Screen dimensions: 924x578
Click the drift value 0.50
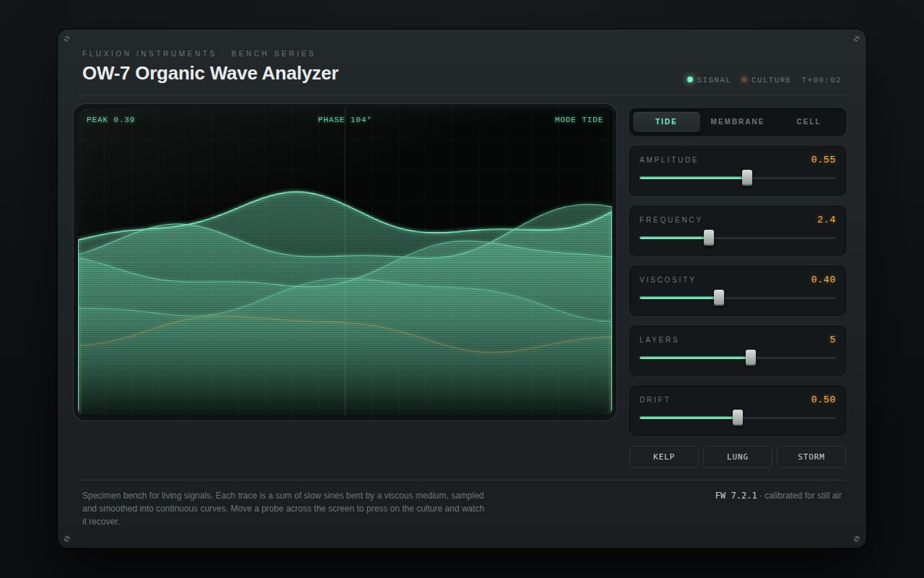pyautogui.click(x=823, y=400)
